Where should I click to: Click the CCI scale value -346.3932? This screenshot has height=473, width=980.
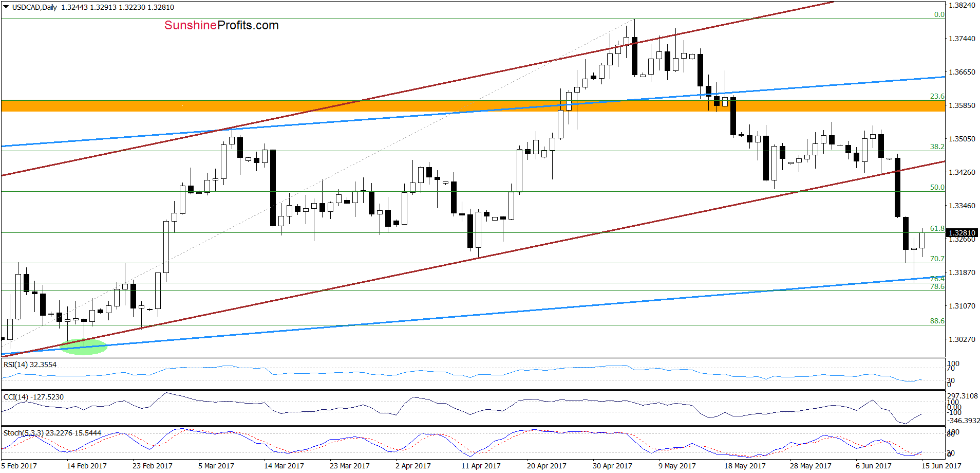963,421
